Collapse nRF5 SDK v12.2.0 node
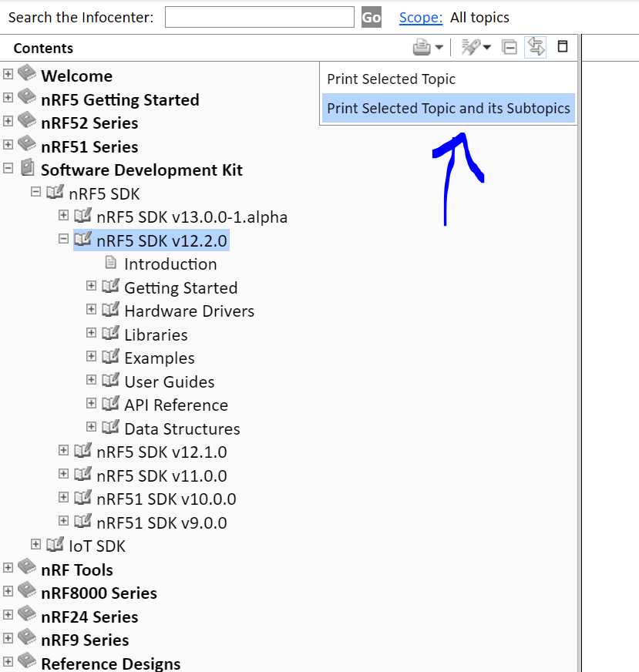The height and width of the screenshot is (672, 639). pyautogui.click(x=63, y=239)
